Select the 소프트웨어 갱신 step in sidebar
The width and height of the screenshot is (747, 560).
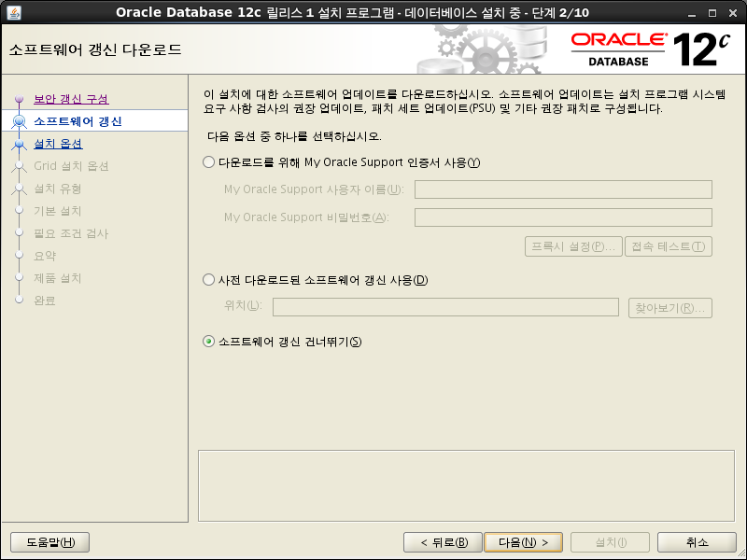coord(78,121)
